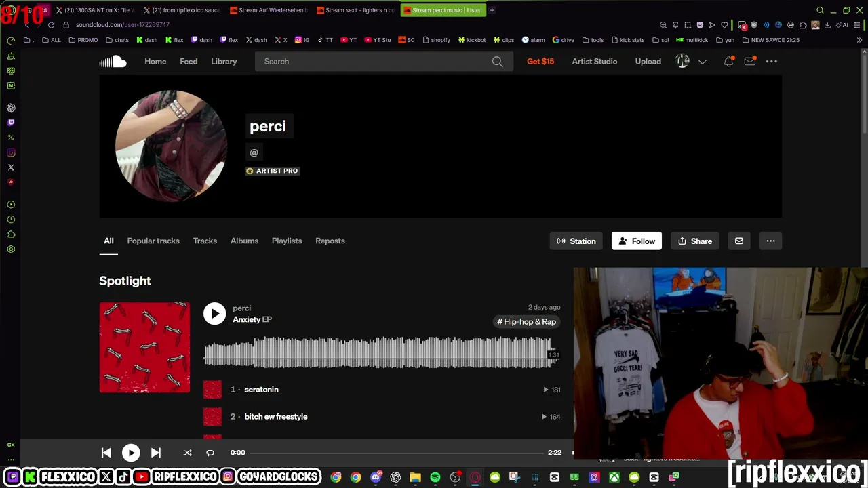
Task: Open the NEW SAWCE 2k25 bookmarks folder
Action: (770, 40)
